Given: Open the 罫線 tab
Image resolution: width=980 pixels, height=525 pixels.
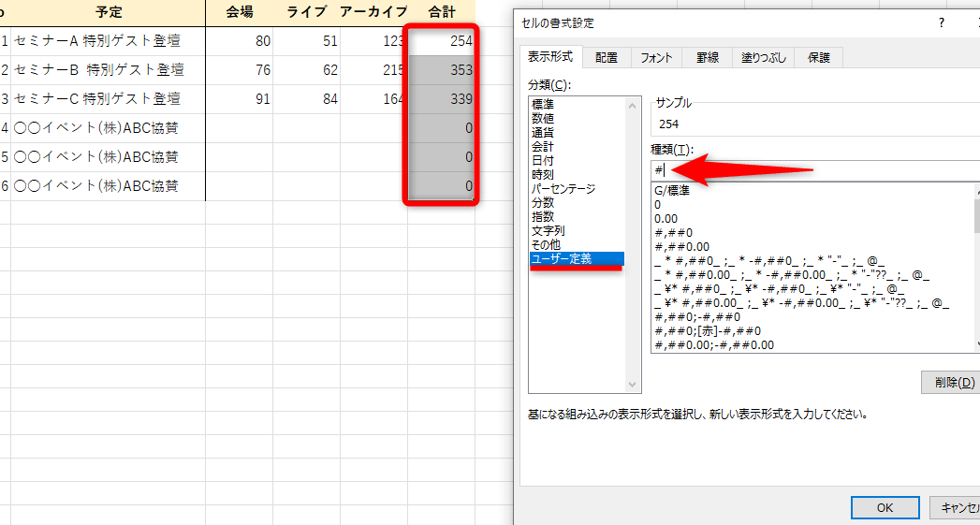Looking at the screenshot, I should (709, 57).
